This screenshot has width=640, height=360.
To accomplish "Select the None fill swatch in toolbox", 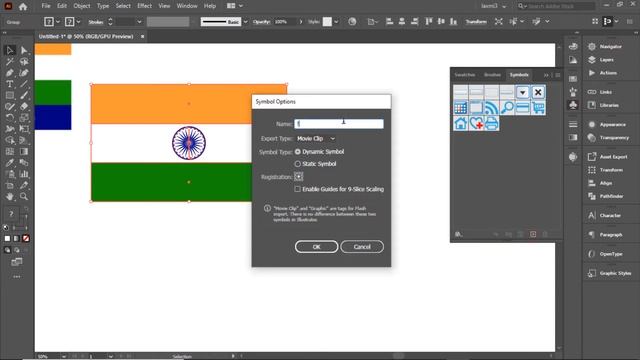I will point(26,238).
